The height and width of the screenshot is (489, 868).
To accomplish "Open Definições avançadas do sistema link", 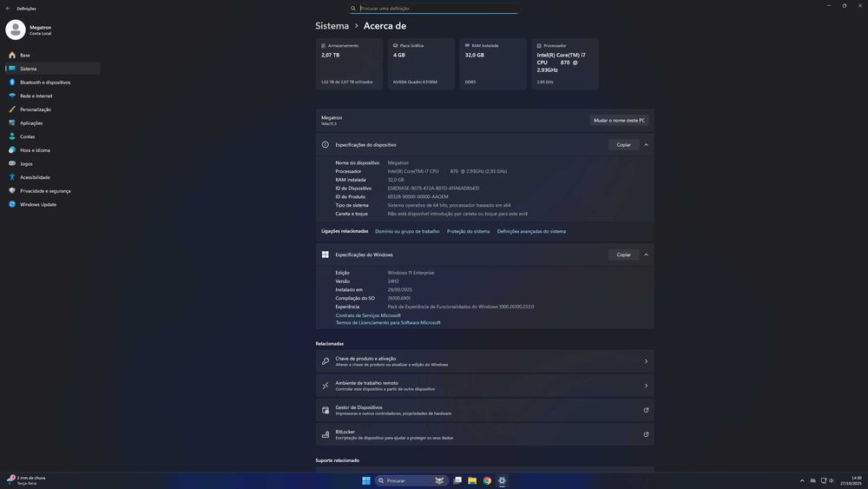I will click(x=531, y=232).
